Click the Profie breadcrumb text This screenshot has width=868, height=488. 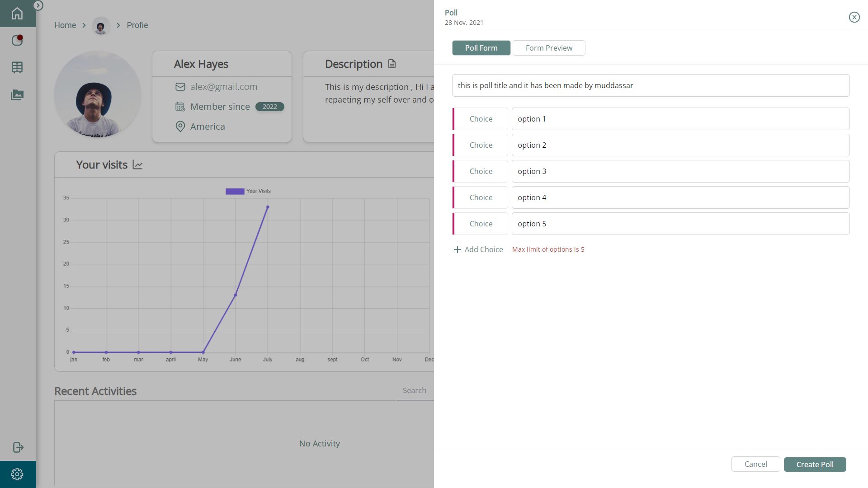137,25
